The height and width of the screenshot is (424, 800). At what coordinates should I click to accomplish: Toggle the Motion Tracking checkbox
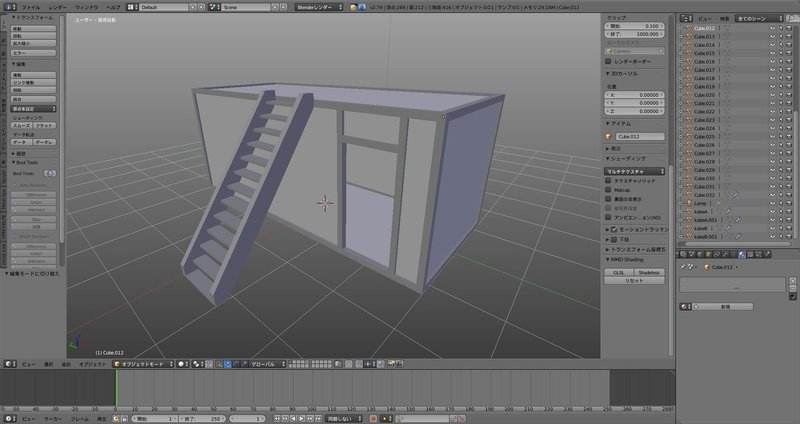pyautogui.click(x=614, y=230)
